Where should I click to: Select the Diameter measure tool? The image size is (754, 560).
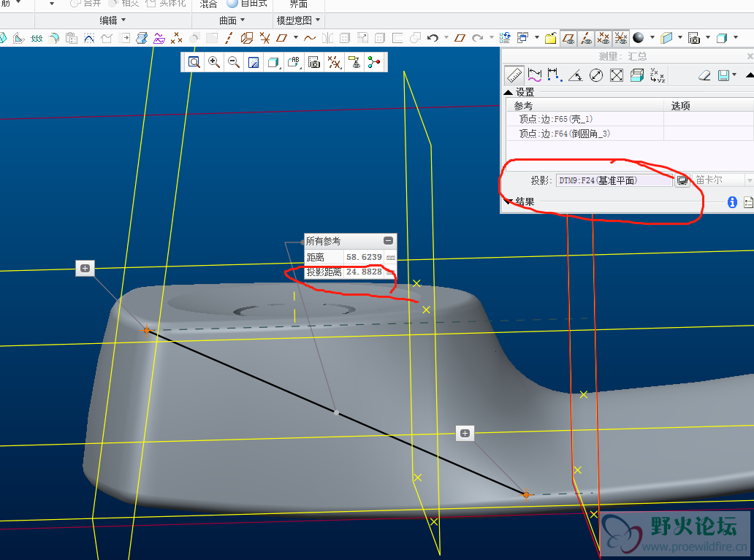(596, 75)
